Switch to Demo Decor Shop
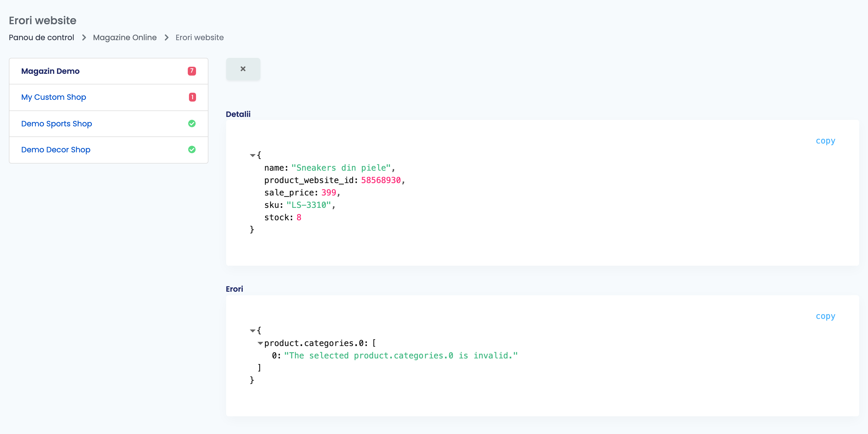The width and height of the screenshot is (868, 434). click(109, 150)
